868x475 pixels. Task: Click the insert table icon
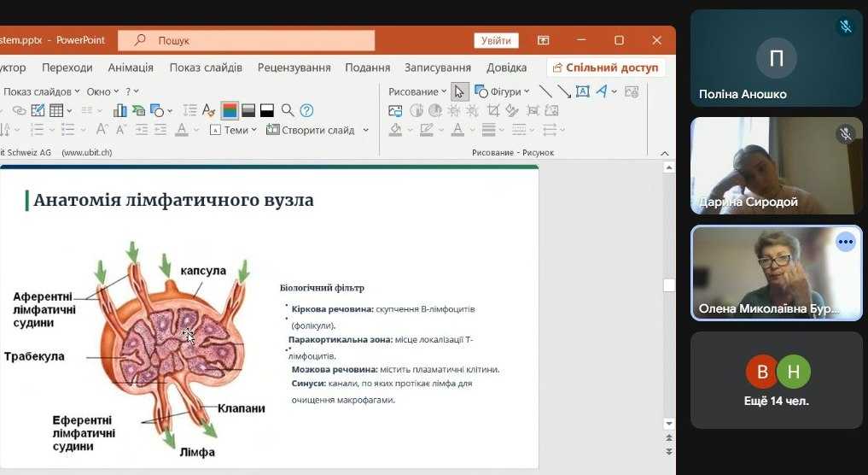pyautogui.click(x=56, y=110)
